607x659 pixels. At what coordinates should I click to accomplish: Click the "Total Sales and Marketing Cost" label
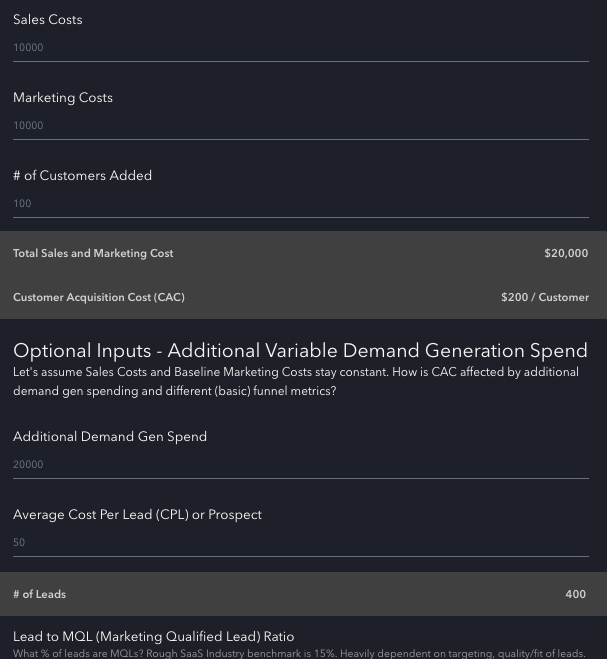(x=93, y=254)
